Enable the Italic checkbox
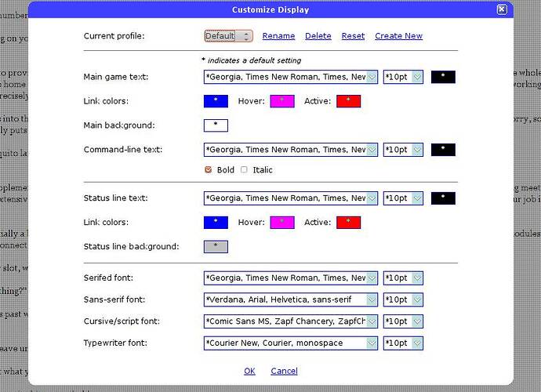The width and height of the screenshot is (541, 392). click(x=244, y=169)
